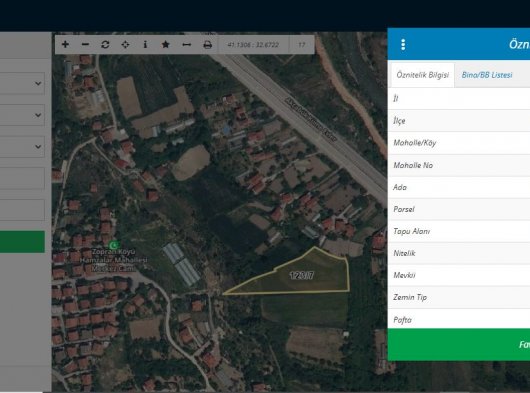The image size is (530, 393).
Task: Open the Bina/BB Listesi tab
Action: pyautogui.click(x=487, y=75)
